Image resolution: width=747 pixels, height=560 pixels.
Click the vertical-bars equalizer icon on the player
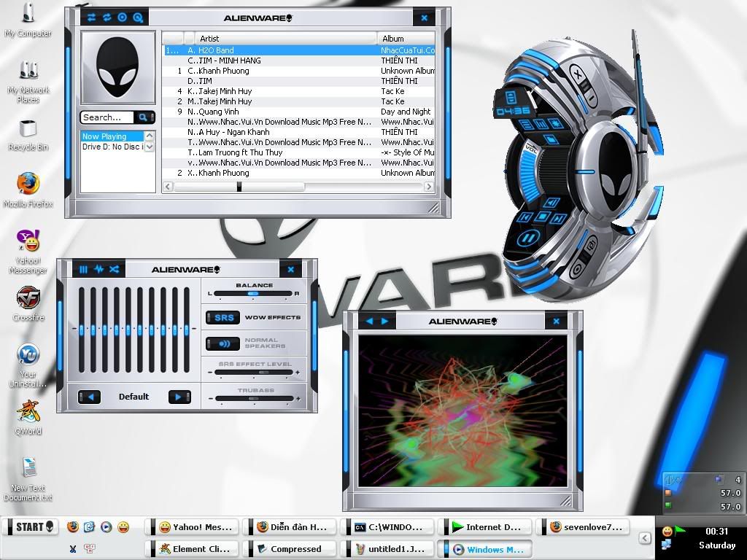(541, 124)
